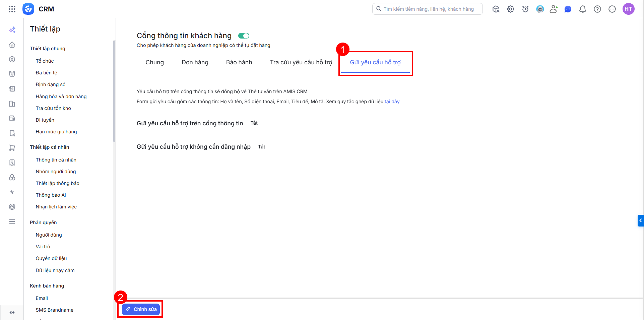
Task: Go to the Home icon in sidebar
Action: pos(12,45)
